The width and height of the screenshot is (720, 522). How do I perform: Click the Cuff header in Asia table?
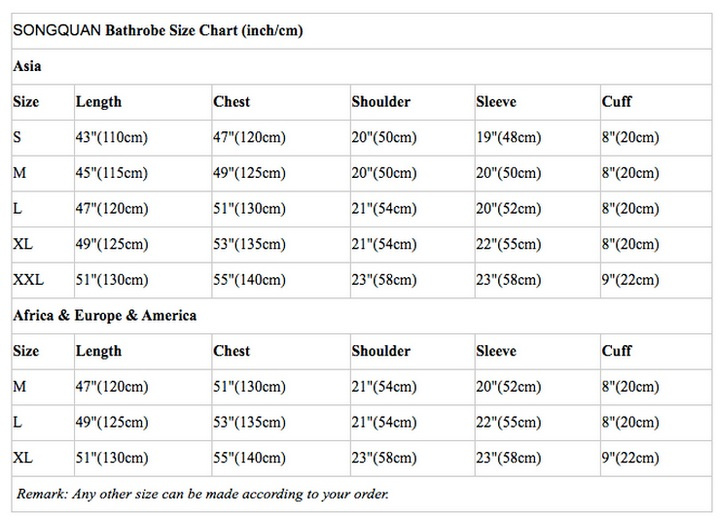[617, 101]
